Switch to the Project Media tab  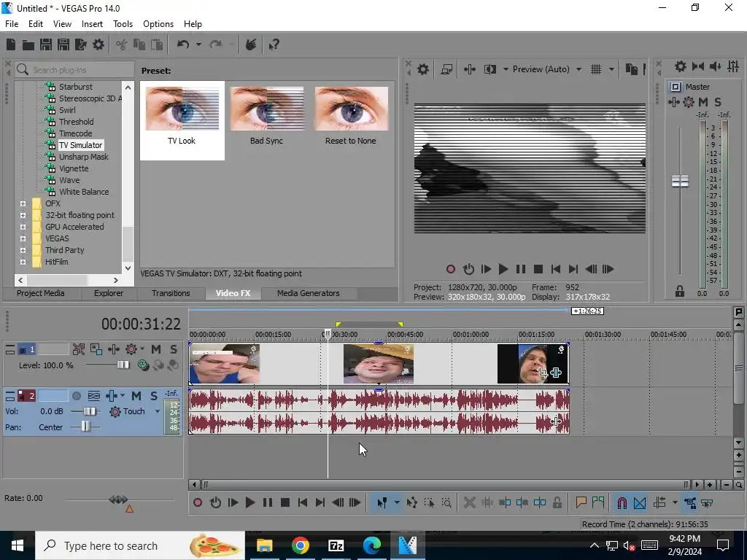pyautogui.click(x=41, y=293)
